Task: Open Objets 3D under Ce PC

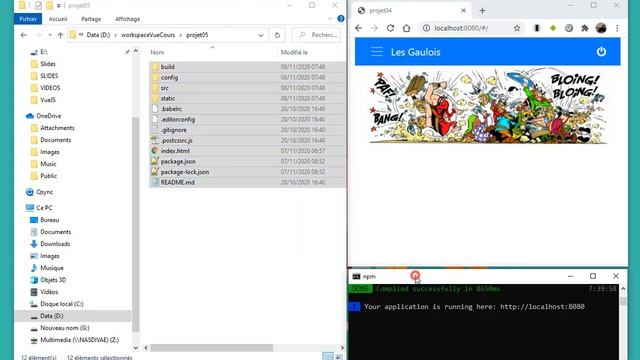Action: pos(53,280)
